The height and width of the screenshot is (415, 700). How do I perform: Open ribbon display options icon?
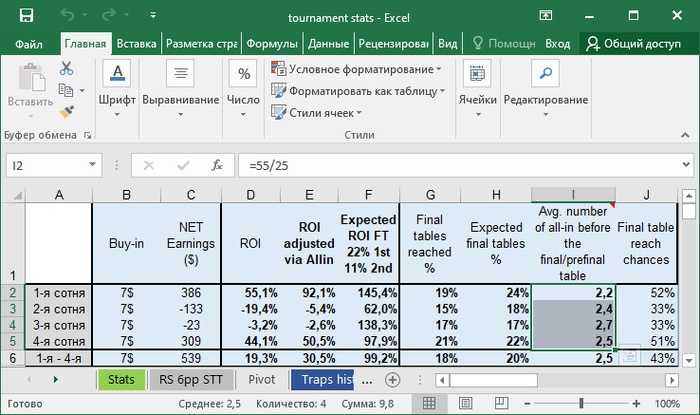click(546, 16)
